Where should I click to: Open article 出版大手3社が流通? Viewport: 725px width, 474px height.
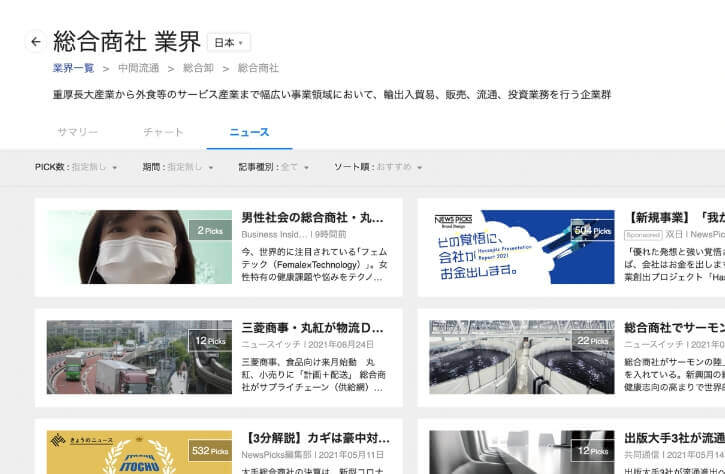click(675, 438)
